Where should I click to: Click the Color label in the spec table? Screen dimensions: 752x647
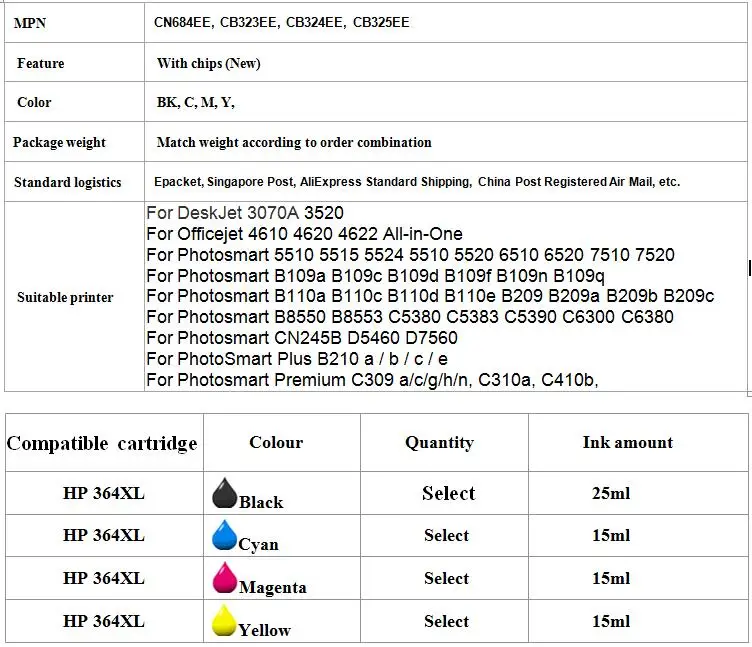point(34,102)
